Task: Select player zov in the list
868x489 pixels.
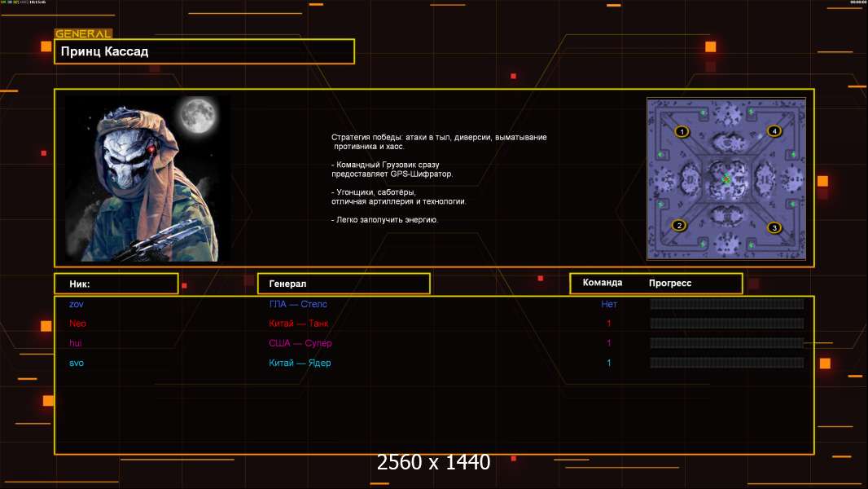Action: pyautogui.click(x=77, y=304)
